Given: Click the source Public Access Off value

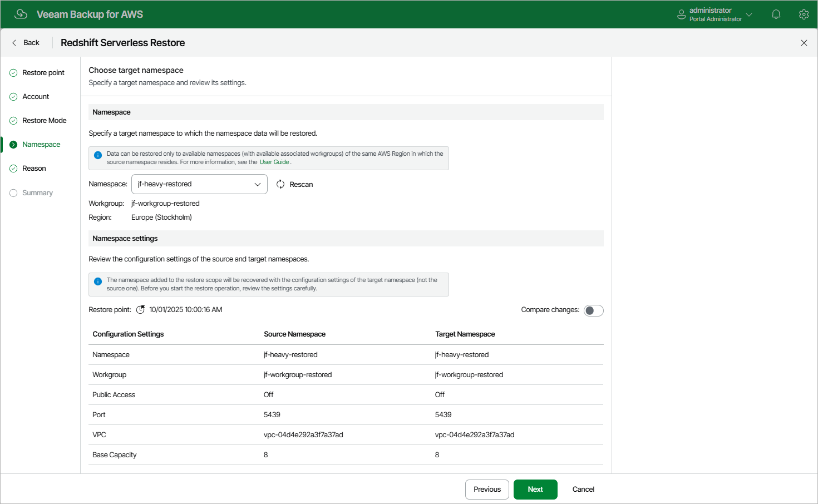Looking at the screenshot, I should coord(268,395).
